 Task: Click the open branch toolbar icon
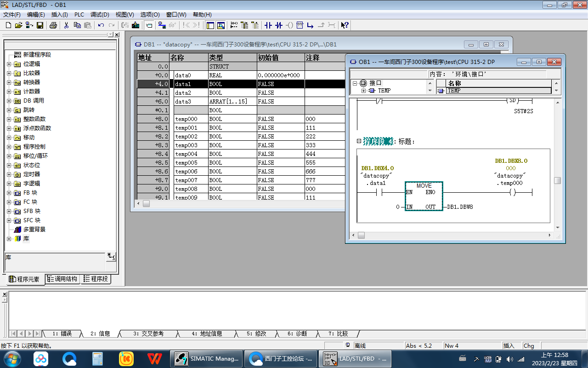coord(310,25)
